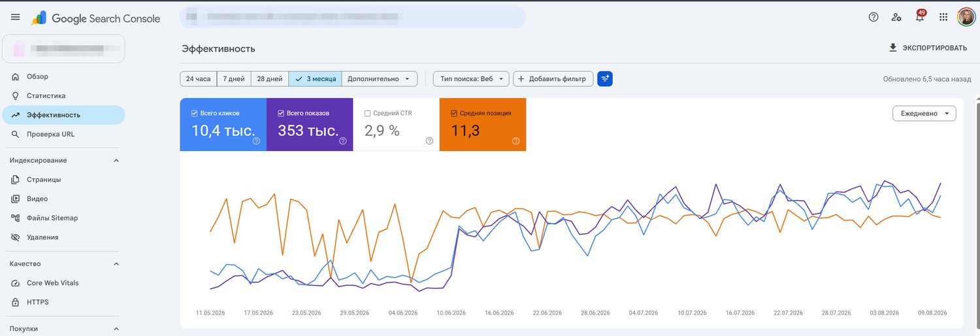Open the account profile avatar

coord(966,17)
